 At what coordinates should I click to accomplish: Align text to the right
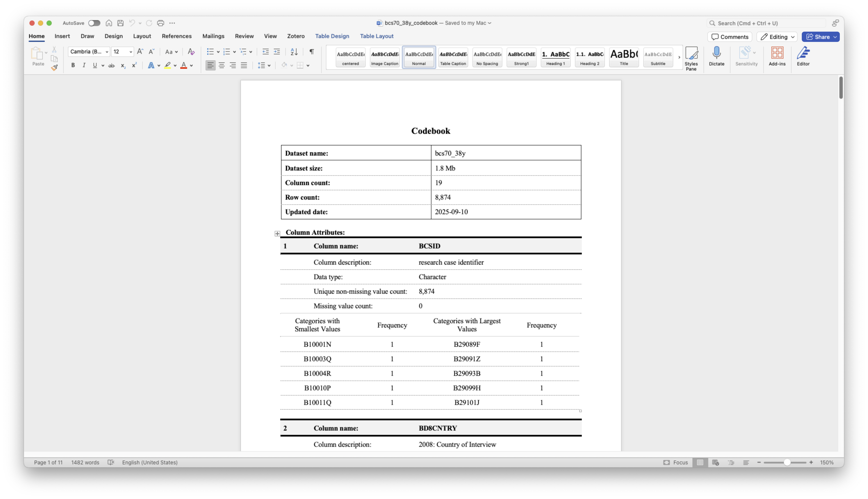click(x=233, y=65)
